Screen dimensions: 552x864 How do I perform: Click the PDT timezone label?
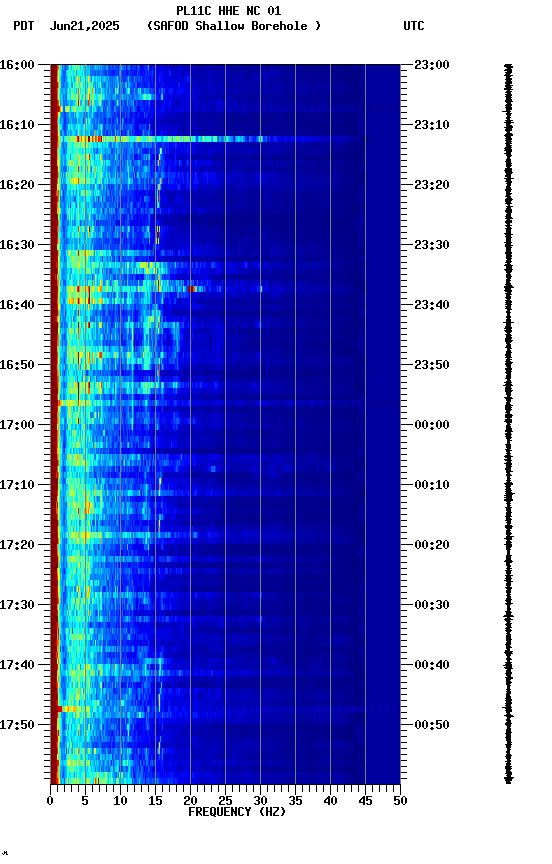tap(24, 26)
